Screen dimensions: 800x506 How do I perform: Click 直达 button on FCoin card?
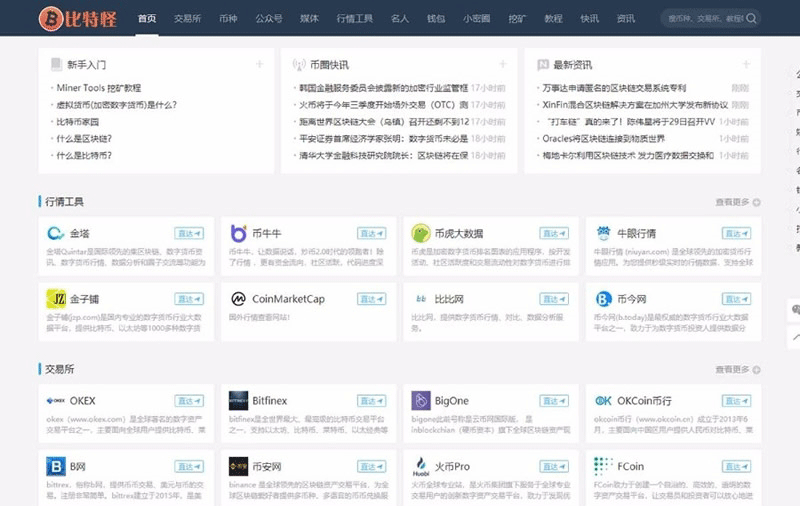tap(736, 466)
